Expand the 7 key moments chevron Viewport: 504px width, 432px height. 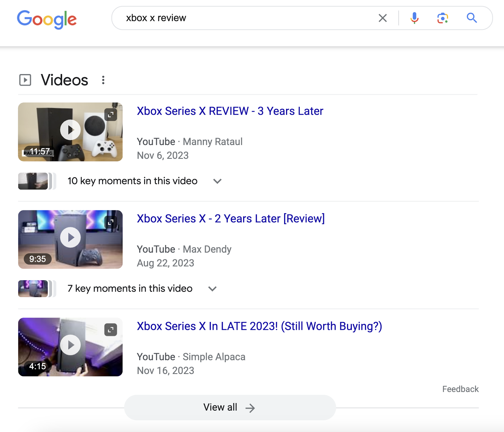tap(212, 289)
